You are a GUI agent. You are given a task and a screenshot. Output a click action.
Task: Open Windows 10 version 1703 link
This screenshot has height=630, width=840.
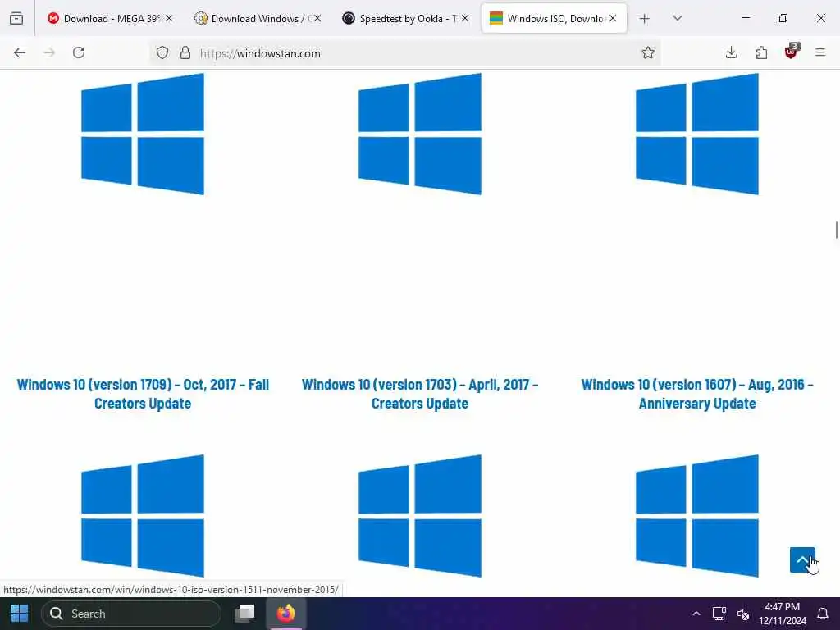point(420,394)
